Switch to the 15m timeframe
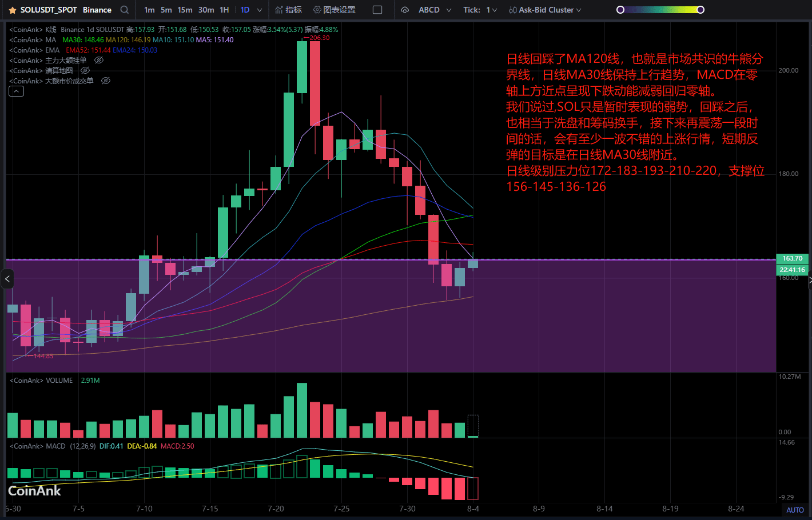The image size is (812, 520). point(185,10)
